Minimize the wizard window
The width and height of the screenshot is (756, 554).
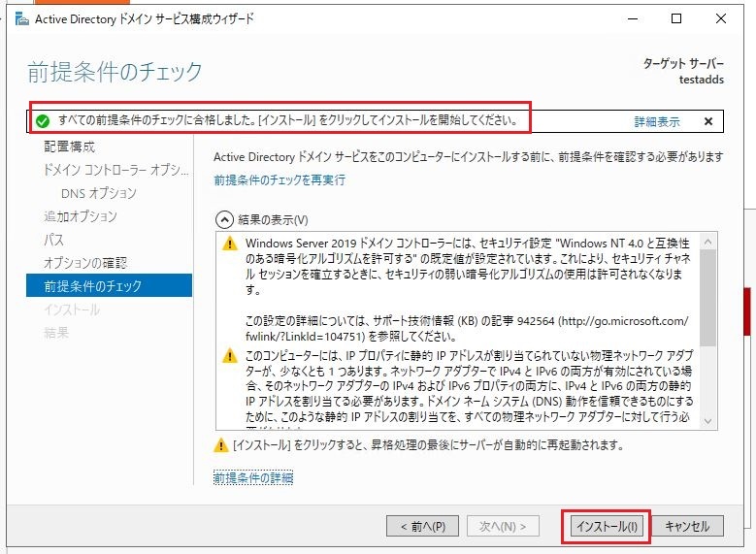pyautogui.click(x=633, y=18)
